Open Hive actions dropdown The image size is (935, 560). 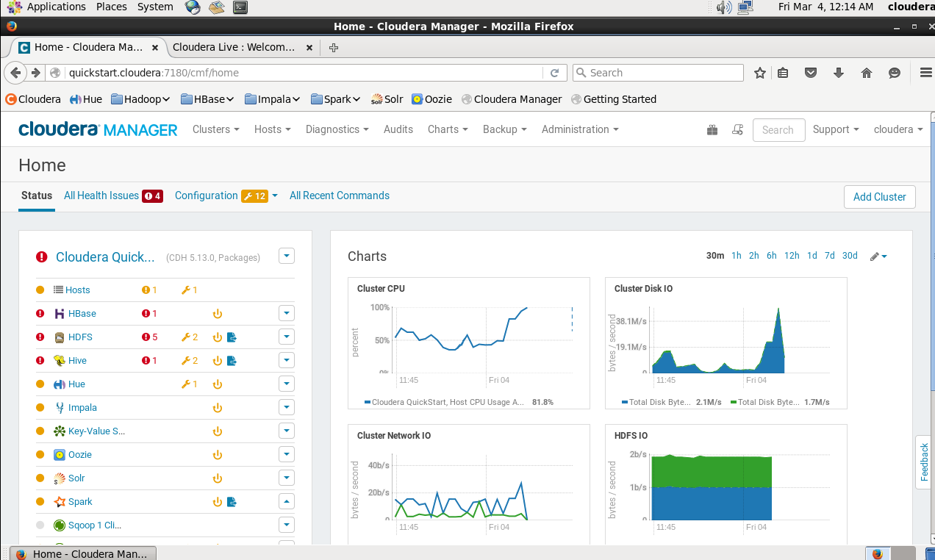coord(287,361)
